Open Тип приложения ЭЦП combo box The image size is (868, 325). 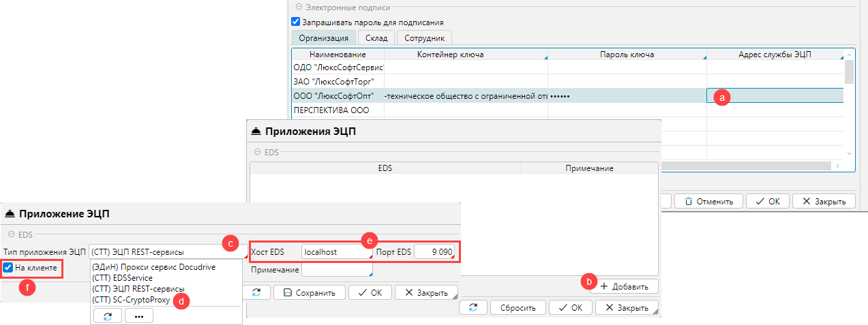[155, 251]
